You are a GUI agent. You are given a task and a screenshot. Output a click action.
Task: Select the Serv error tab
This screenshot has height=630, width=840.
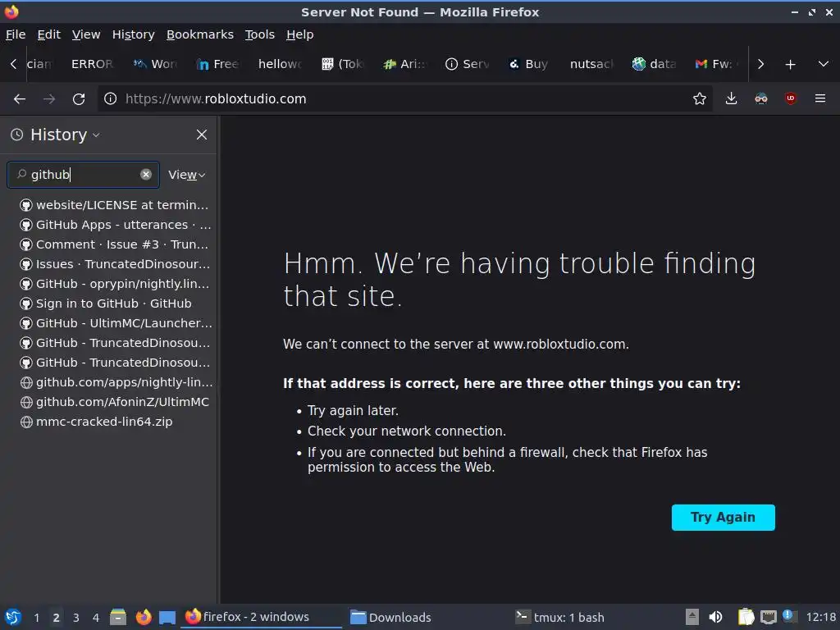[x=467, y=64]
